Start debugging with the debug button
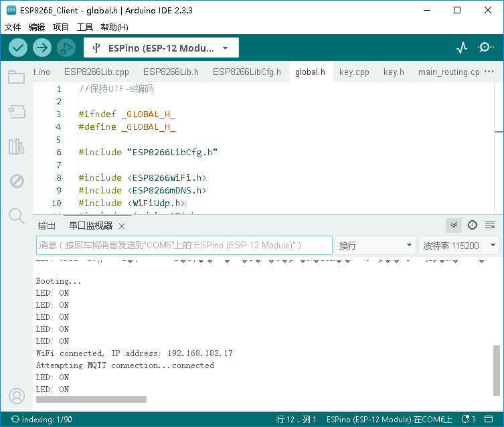Image resolution: width=504 pixels, height=427 pixels. click(x=66, y=48)
